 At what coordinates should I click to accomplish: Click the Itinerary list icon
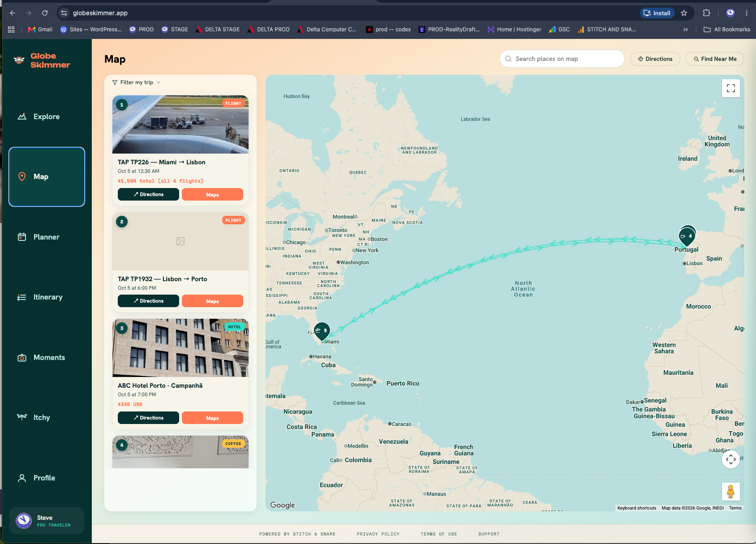pyautogui.click(x=22, y=297)
